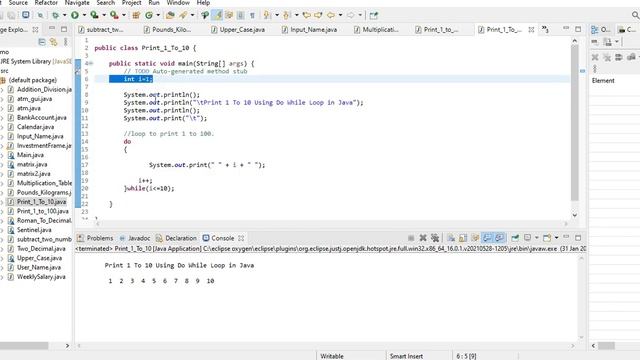640x360 pixels.
Task: Toggle Mark Occurrences highlighter
Action: click(217, 15)
